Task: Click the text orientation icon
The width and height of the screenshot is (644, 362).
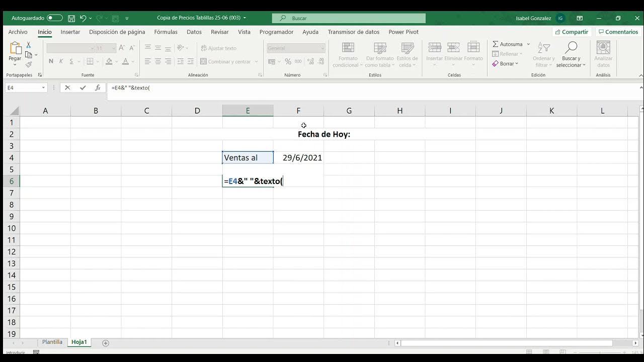Action: (181, 48)
